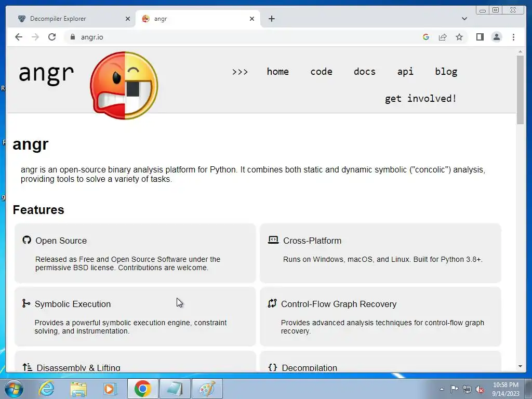The height and width of the screenshot is (399, 532).
Task: Click the braces icon beside Decompilation
Action: point(272,367)
